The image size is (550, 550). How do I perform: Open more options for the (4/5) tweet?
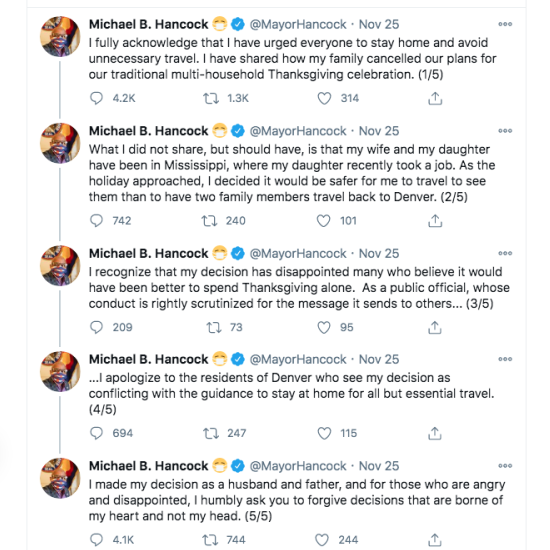tap(505, 359)
